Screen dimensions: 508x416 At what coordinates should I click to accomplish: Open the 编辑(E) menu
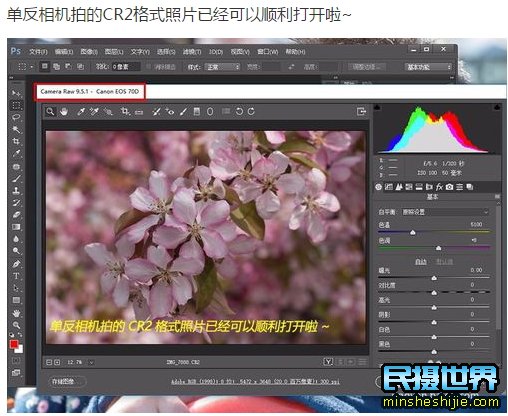(x=64, y=52)
